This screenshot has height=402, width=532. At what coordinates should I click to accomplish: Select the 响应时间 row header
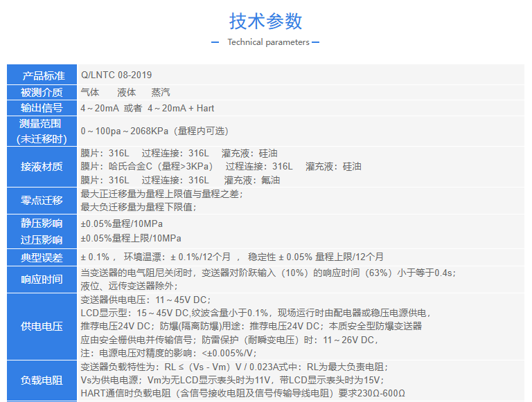coord(42,279)
